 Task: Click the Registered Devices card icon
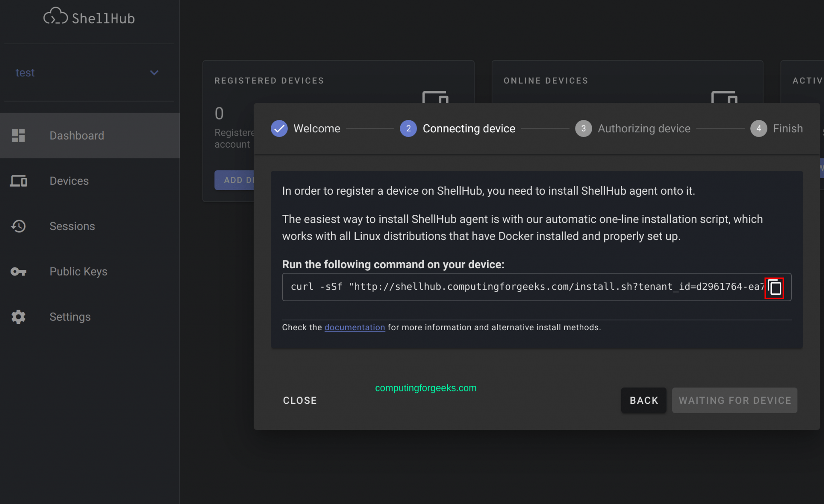435,97
